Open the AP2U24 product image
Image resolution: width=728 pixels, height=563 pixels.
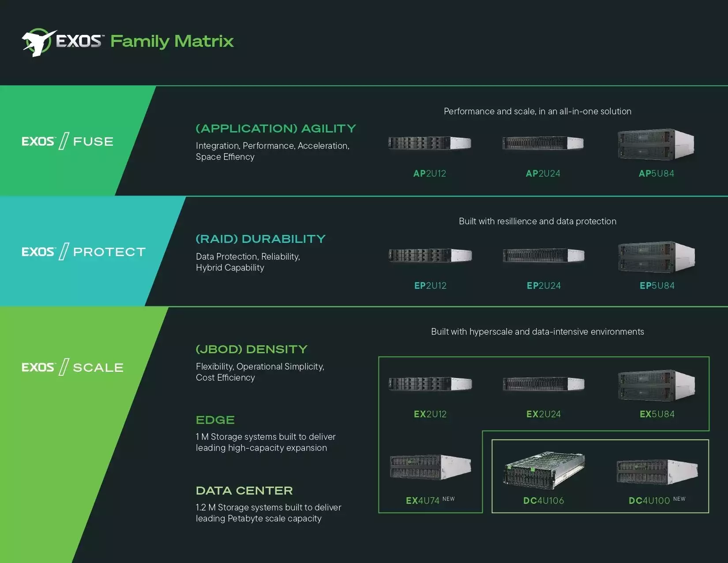pyautogui.click(x=543, y=143)
